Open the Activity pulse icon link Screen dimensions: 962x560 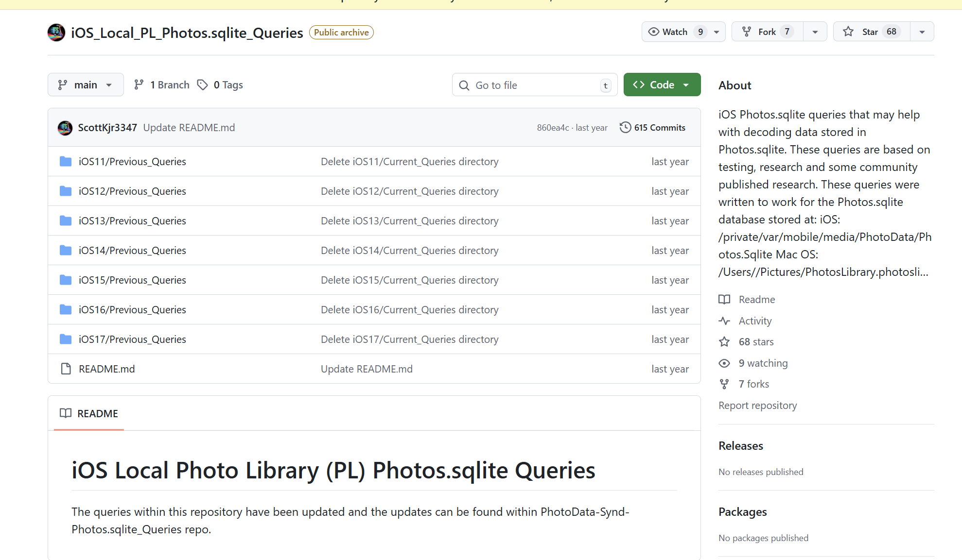click(724, 321)
